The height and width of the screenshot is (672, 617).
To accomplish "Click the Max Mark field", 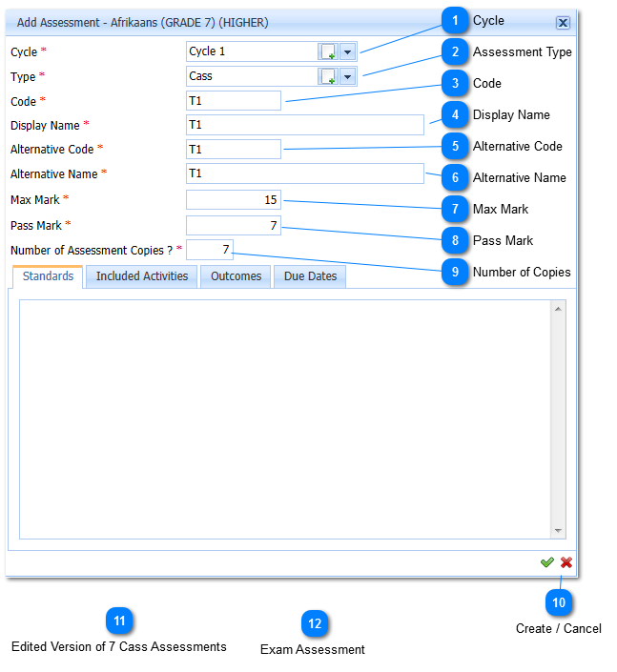I will pos(234,199).
